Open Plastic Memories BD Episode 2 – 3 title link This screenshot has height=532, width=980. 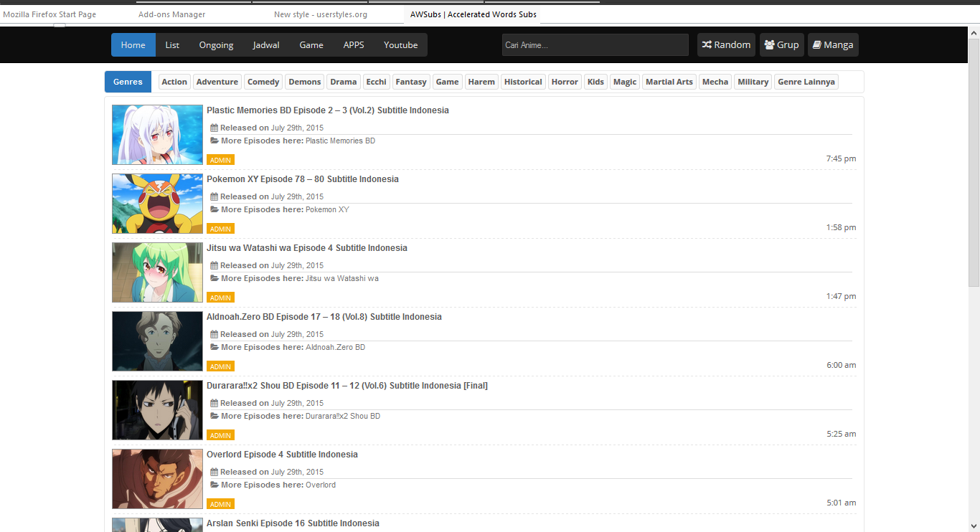pyautogui.click(x=328, y=110)
